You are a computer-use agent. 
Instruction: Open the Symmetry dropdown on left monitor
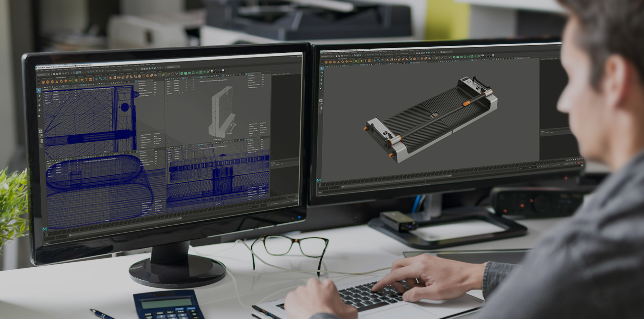coord(128,70)
